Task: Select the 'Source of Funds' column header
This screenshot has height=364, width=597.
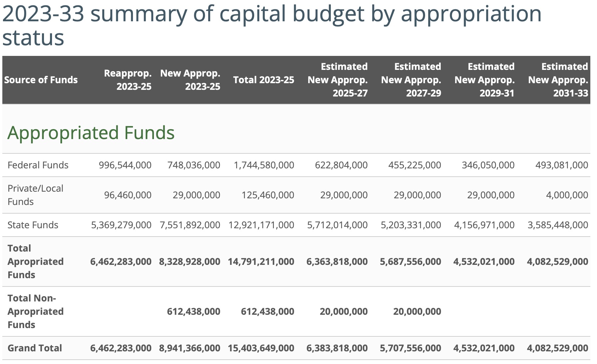Action: pos(41,80)
